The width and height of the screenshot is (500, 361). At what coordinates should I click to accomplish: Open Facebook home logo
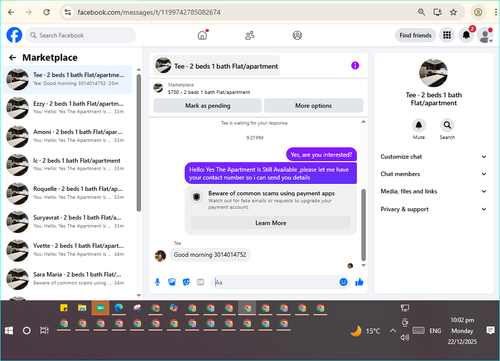pos(14,35)
